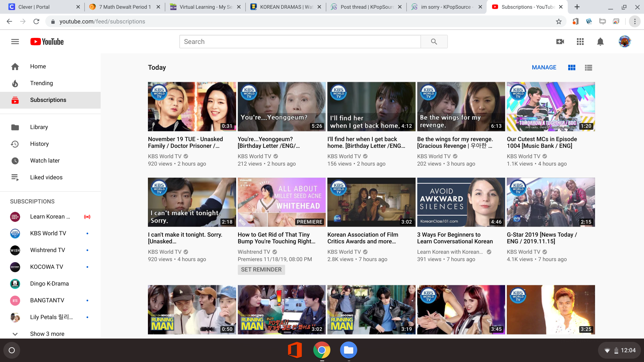Play Be the wings for my revenge thumbnail
The width and height of the screenshot is (644, 362).
click(x=461, y=107)
